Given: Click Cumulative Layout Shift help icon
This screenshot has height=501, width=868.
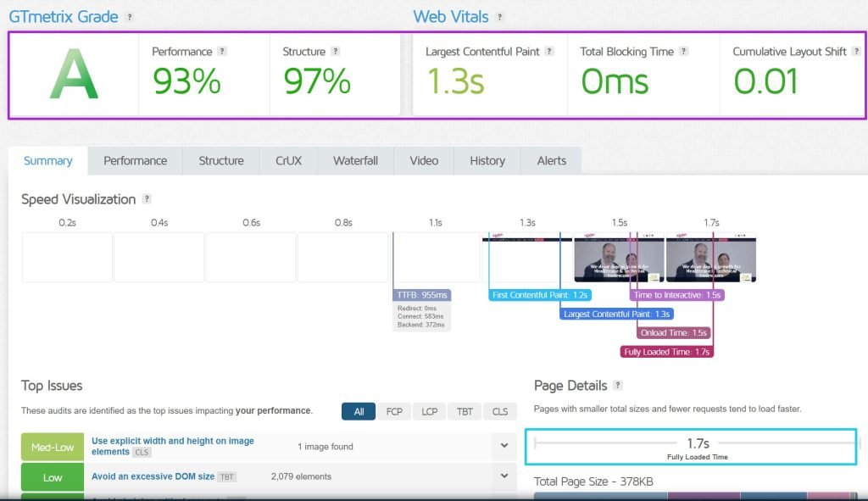Looking at the screenshot, I should point(856,52).
